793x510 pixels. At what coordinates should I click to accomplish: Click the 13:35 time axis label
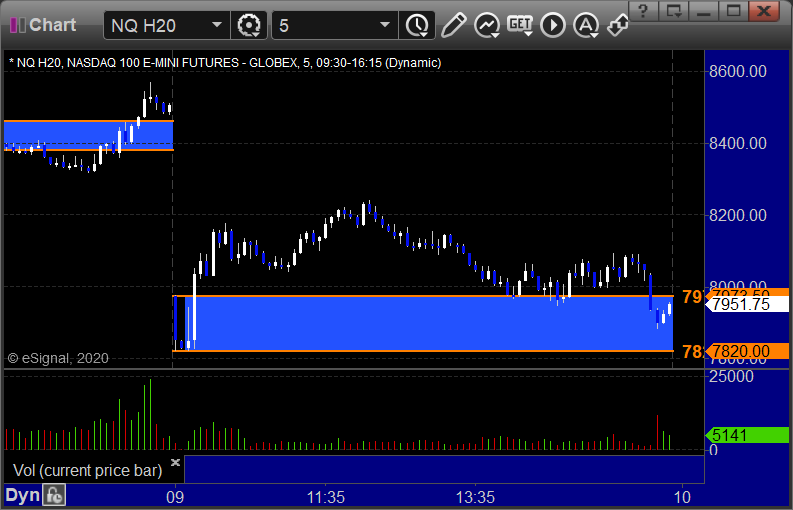point(475,497)
